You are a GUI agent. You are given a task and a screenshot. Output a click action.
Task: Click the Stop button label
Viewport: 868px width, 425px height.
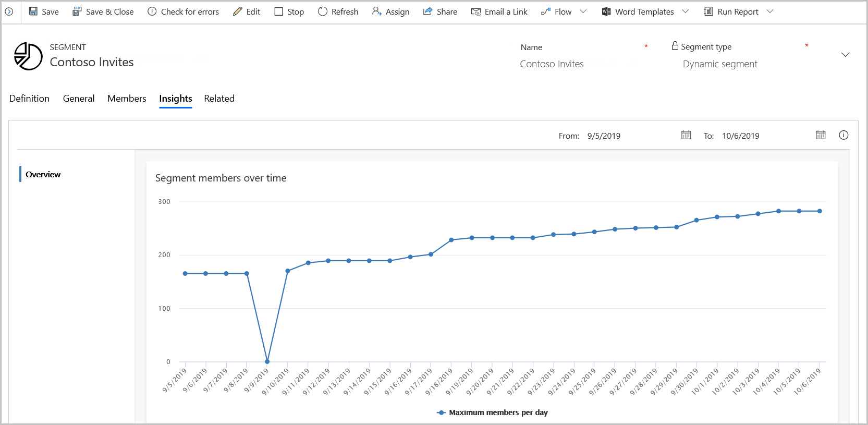(x=296, y=11)
